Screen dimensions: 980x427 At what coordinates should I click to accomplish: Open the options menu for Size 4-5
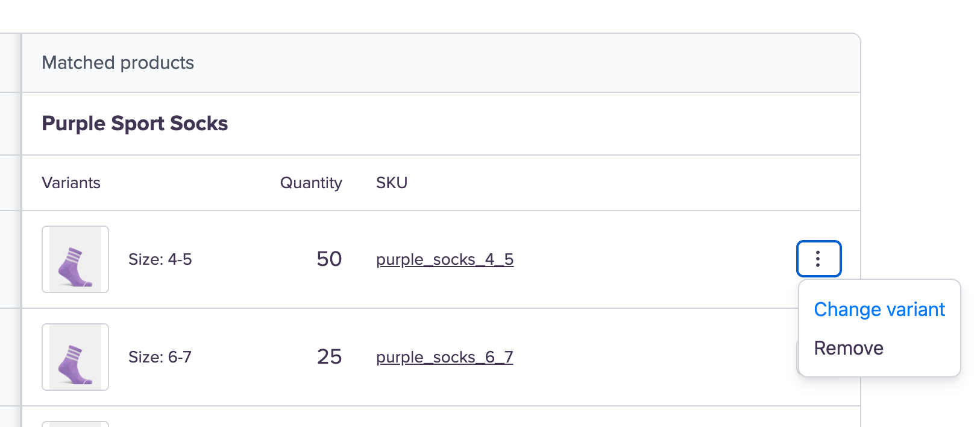[x=818, y=259]
